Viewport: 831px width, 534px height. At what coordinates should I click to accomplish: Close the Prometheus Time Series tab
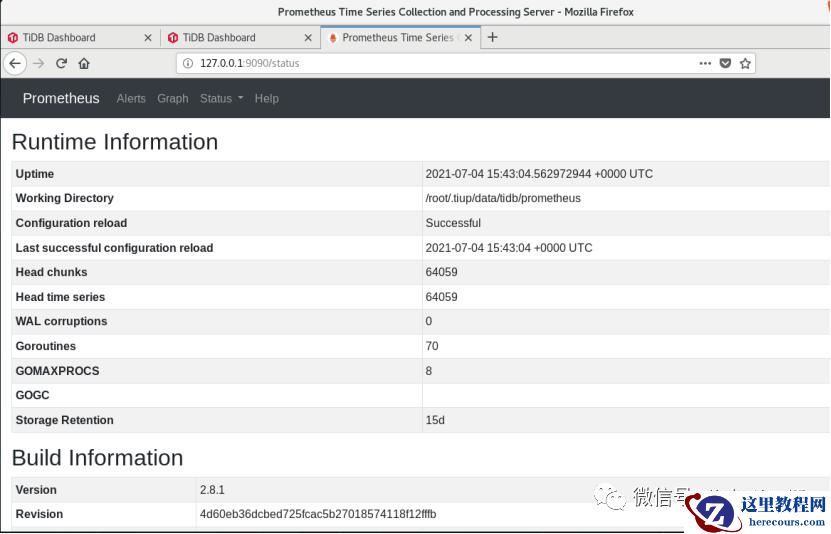469,38
